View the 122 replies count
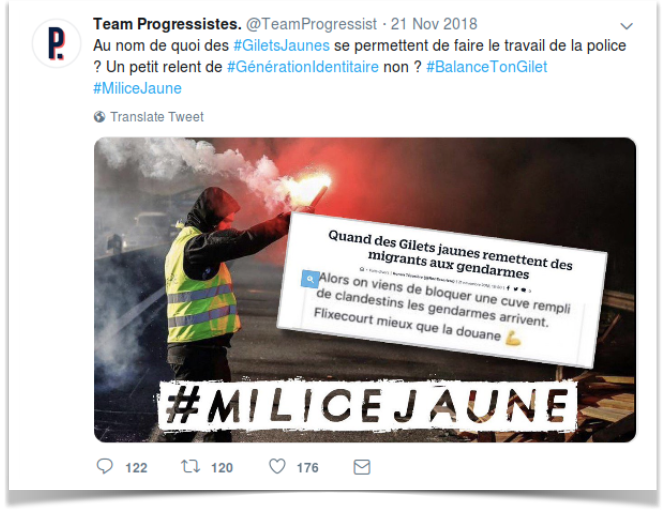The image size is (666, 514). 136,468
